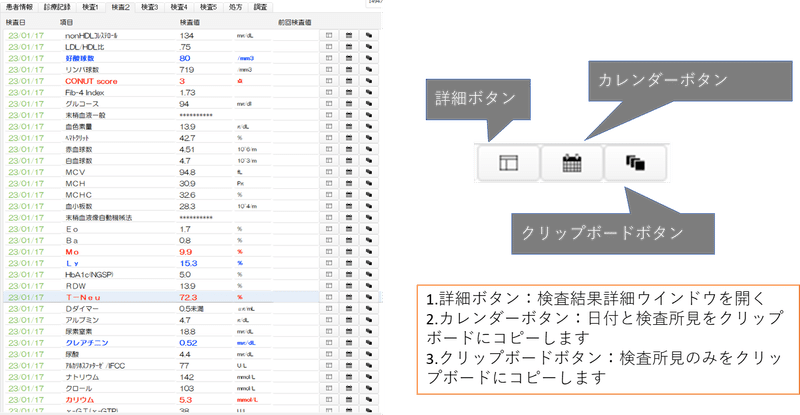Click calendar button for Dダイマー row
The height and width of the screenshot is (415, 800).
[x=349, y=308]
